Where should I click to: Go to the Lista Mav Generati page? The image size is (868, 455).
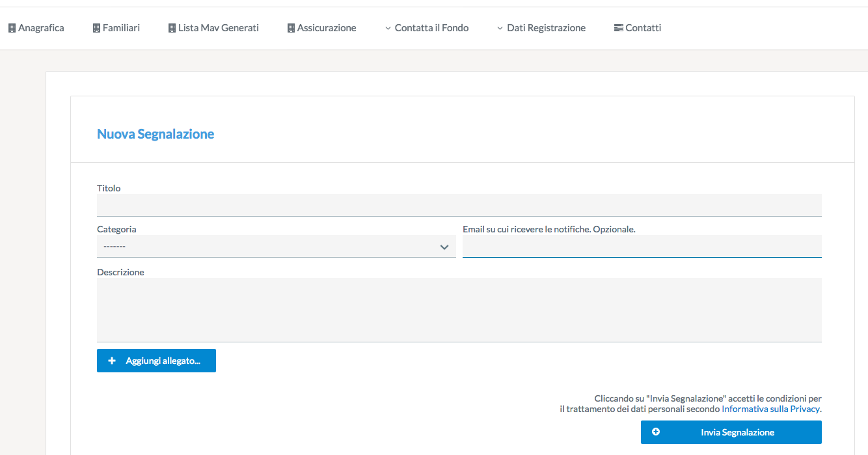point(219,28)
